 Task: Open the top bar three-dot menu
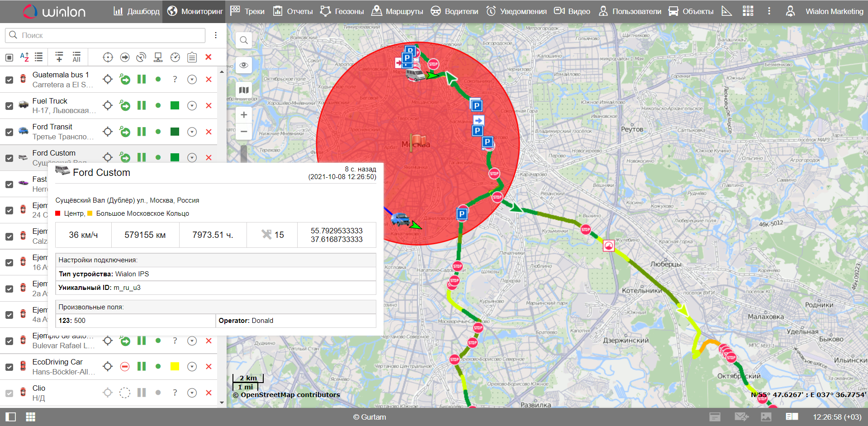tap(769, 11)
